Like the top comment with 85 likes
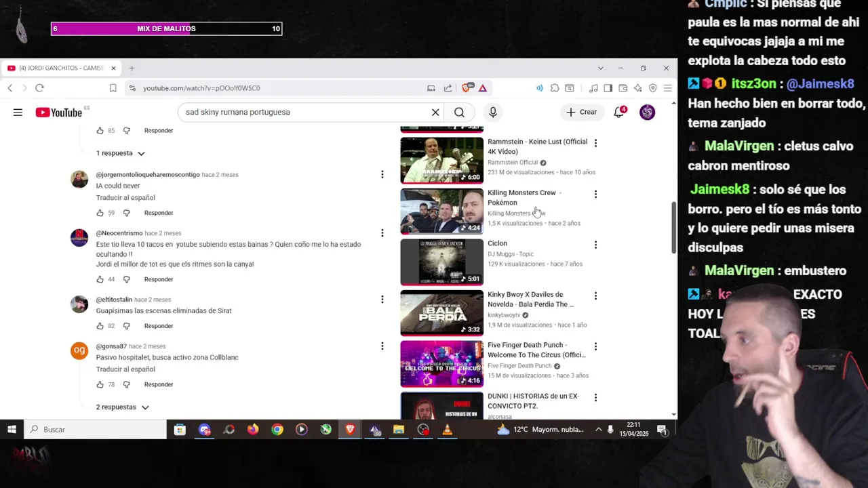 pyautogui.click(x=100, y=130)
